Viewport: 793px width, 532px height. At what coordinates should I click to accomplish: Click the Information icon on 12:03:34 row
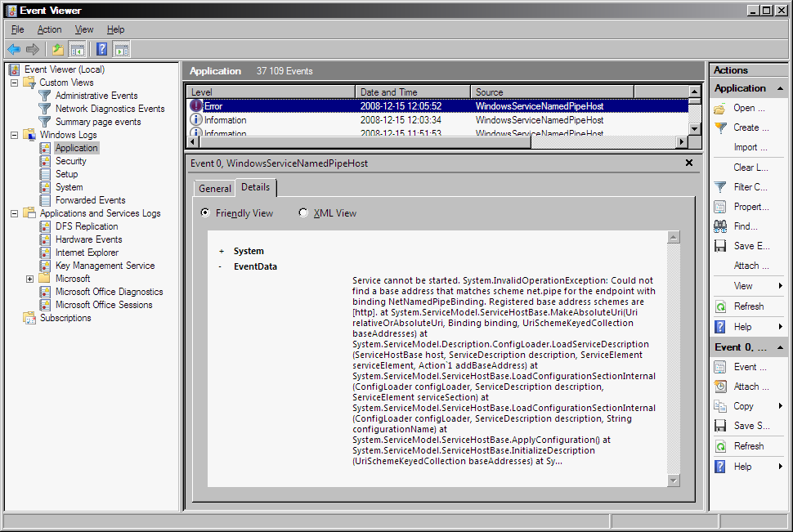(x=195, y=120)
